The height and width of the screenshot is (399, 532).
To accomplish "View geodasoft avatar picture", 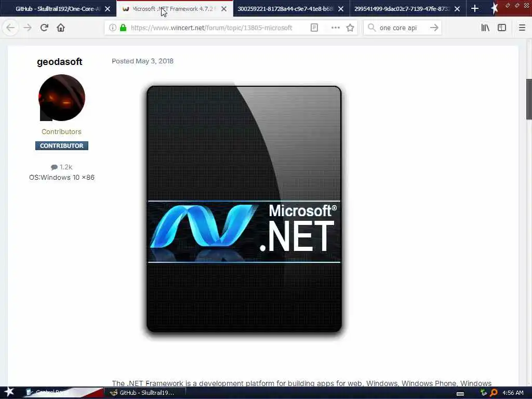I will point(61,98).
